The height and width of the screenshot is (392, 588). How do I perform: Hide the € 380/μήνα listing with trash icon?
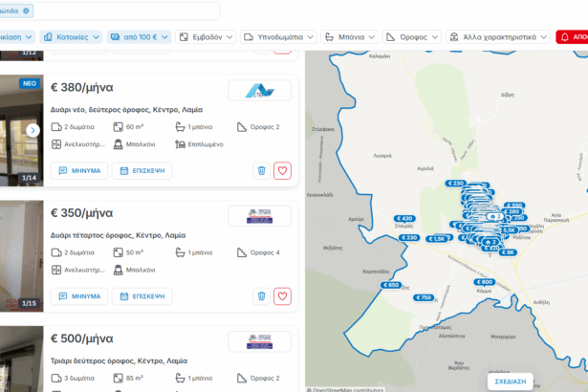click(x=261, y=171)
